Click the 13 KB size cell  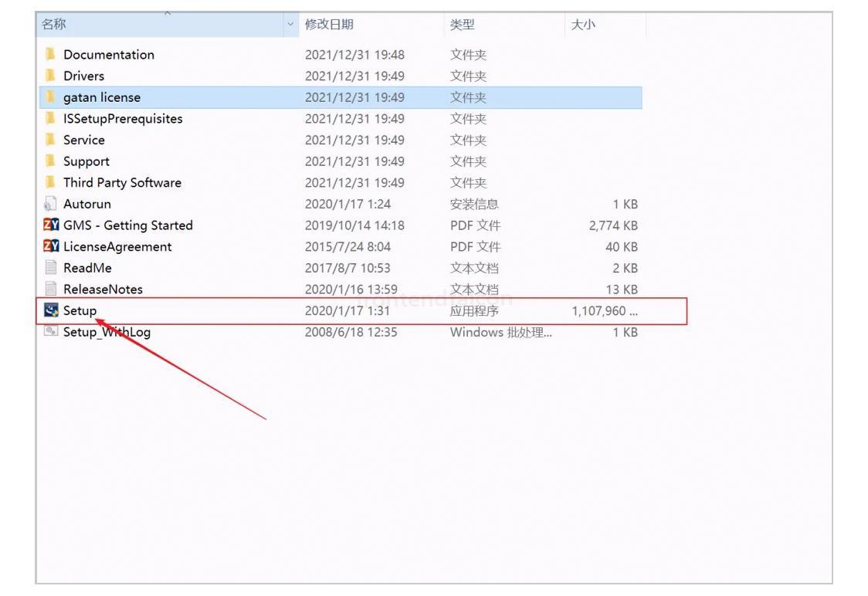tap(622, 290)
